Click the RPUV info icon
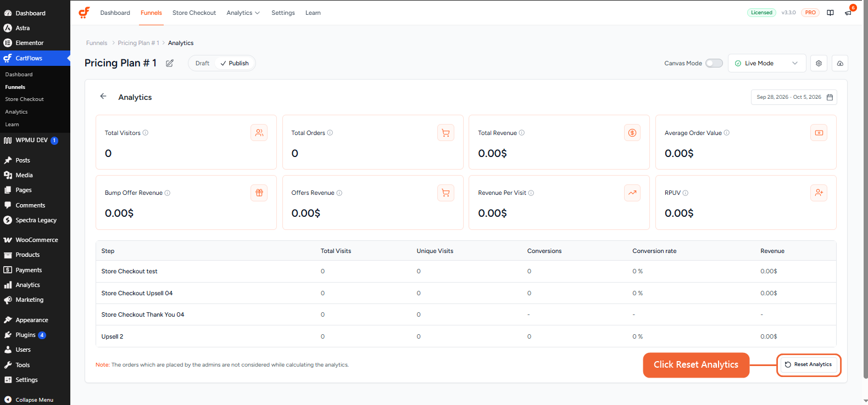868x405 pixels. click(x=686, y=193)
